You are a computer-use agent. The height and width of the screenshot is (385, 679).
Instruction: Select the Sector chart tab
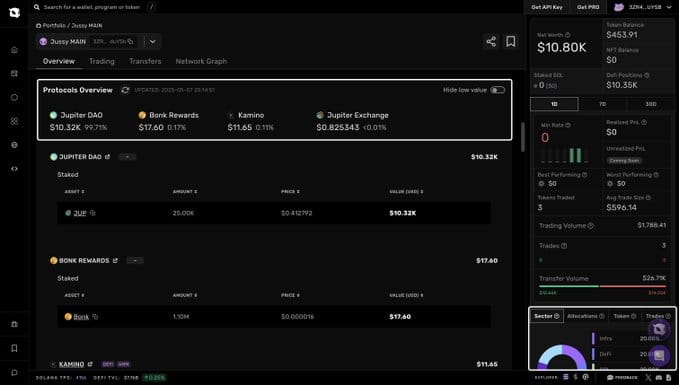[x=546, y=316]
